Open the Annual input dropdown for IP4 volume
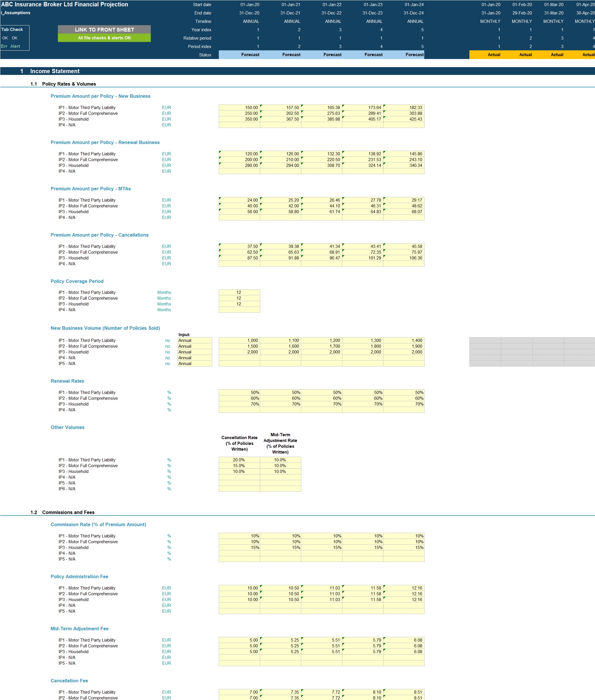595x700 pixels. 195,358
